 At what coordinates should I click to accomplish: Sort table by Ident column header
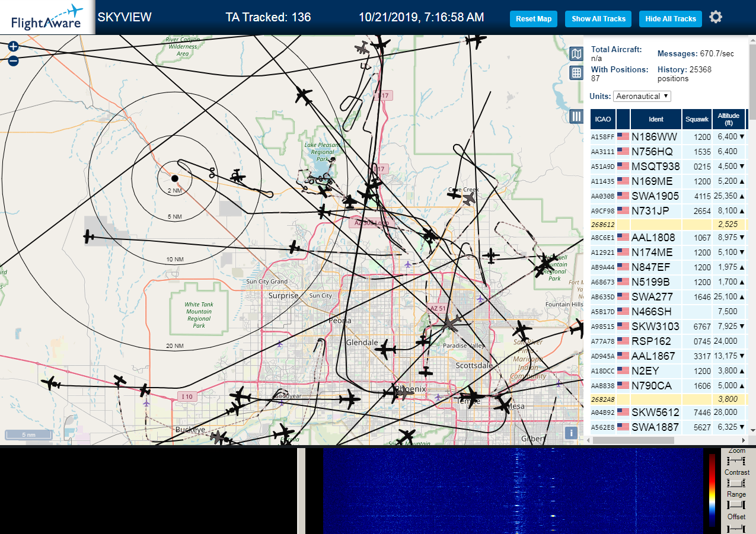(x=656, y=119)
